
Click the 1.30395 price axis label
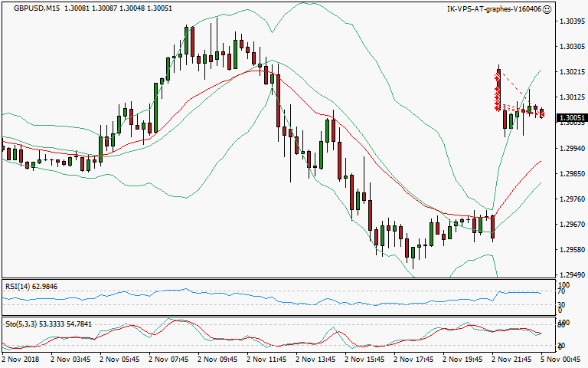(x=571, y=21)
